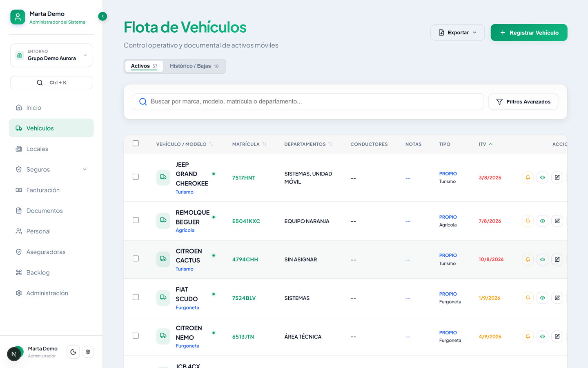View details of Citroen Cactus via eye icon

pos(542,259)
